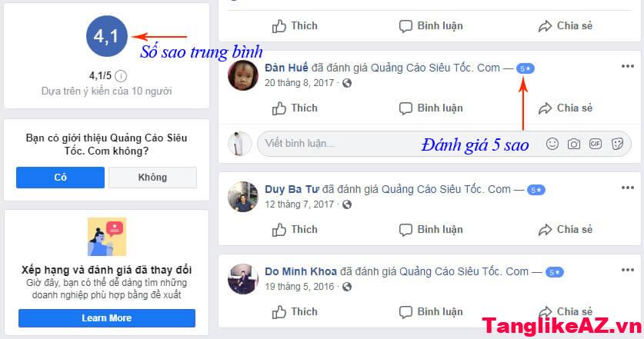Share Duy Ba Tư's review via Chia sẻ
This screenshot has width=644, height=339.
(x=566, y=229)
